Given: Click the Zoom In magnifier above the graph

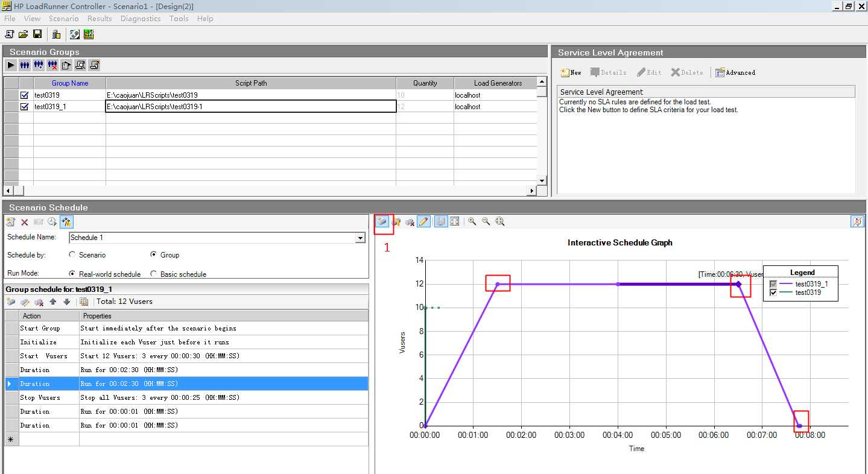Looking at the screenshot, I should coord(472,222).
